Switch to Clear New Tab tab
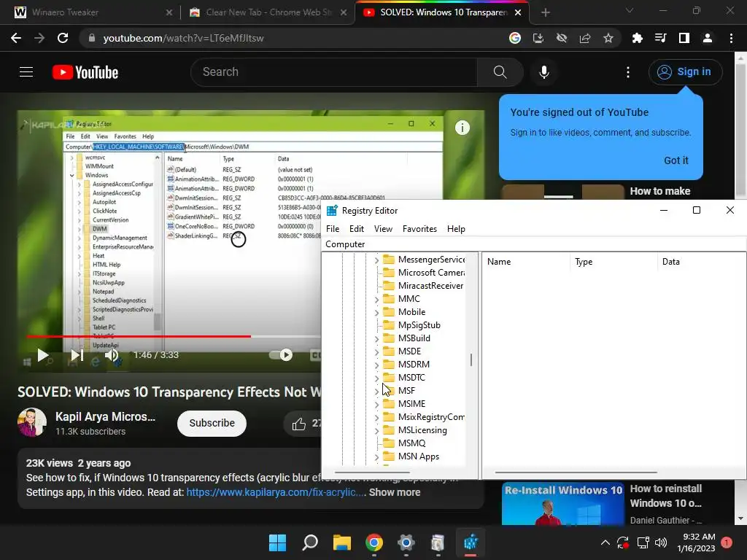The image size is (747, 560). (x=268, y=12)
